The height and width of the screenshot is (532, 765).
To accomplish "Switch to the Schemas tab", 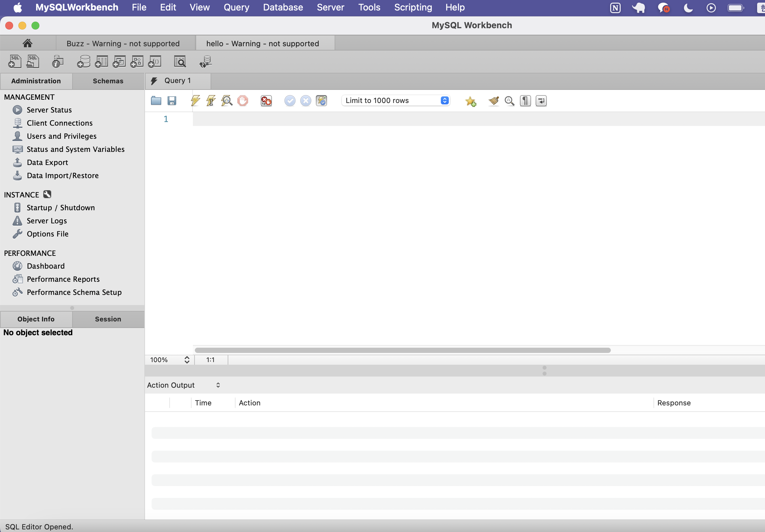I will pyautogui.click(x=108, y=81).
